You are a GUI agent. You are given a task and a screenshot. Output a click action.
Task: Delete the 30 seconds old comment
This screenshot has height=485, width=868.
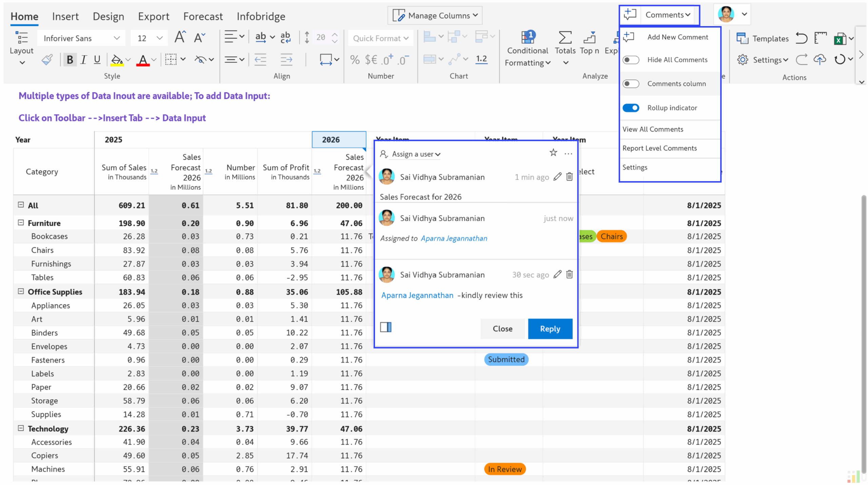tap(569, 274)
